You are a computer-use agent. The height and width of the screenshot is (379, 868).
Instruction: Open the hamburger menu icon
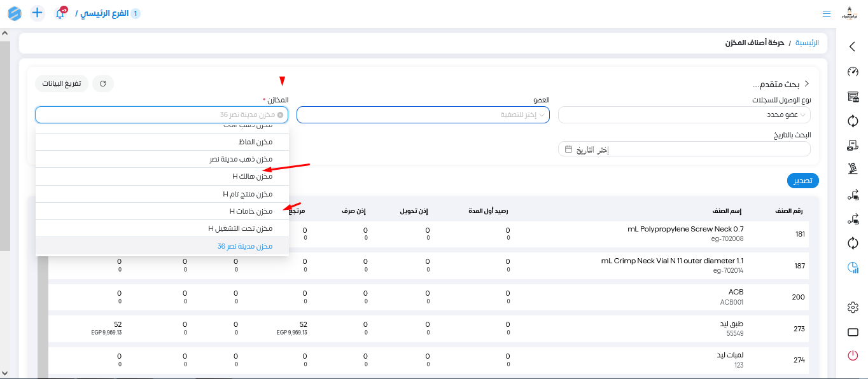pos(827,13)
